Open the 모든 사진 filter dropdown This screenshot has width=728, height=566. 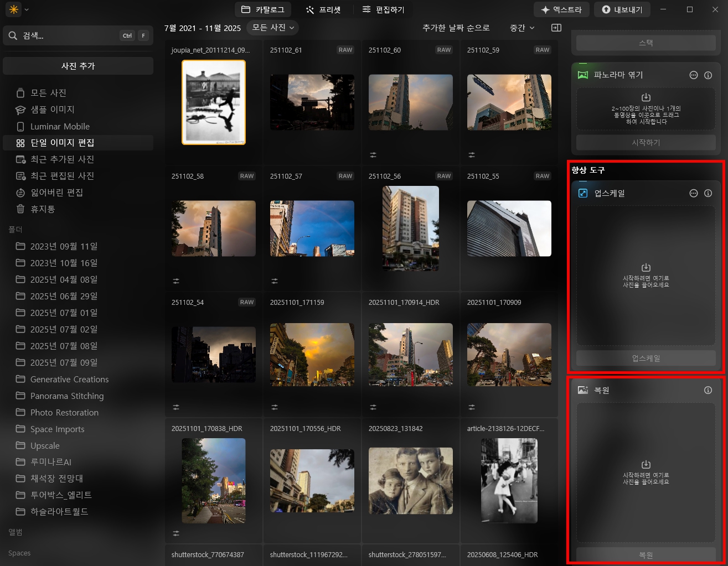tap(273, 27)
